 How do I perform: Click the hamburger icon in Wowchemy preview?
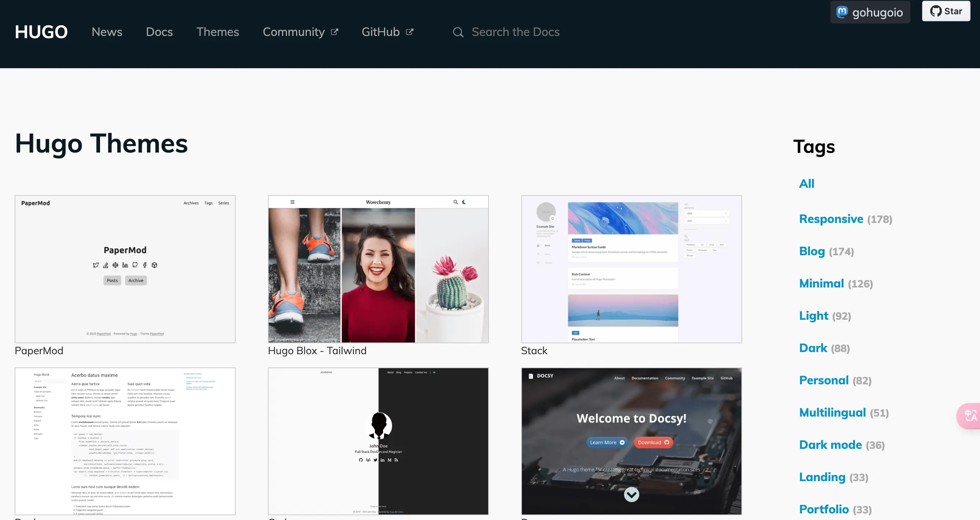click(x=292, y=202)
